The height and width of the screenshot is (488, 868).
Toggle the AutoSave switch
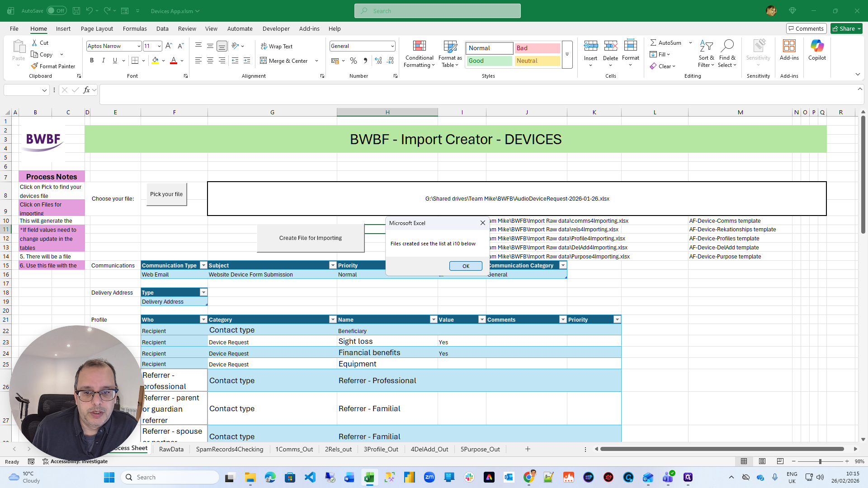point(57,11)
